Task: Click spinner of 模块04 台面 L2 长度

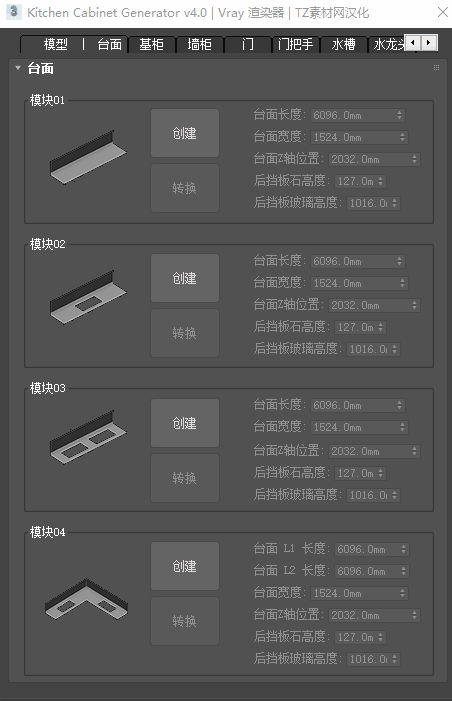Action: pos(403,571)
